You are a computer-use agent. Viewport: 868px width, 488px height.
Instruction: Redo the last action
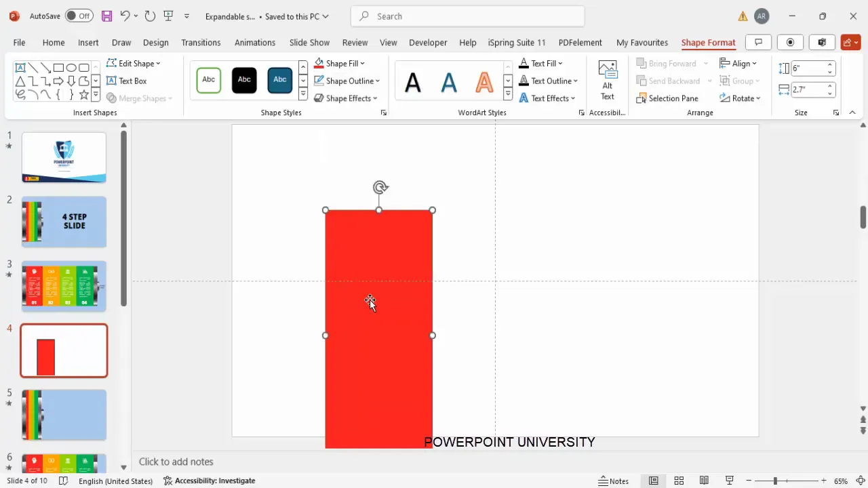150,16
